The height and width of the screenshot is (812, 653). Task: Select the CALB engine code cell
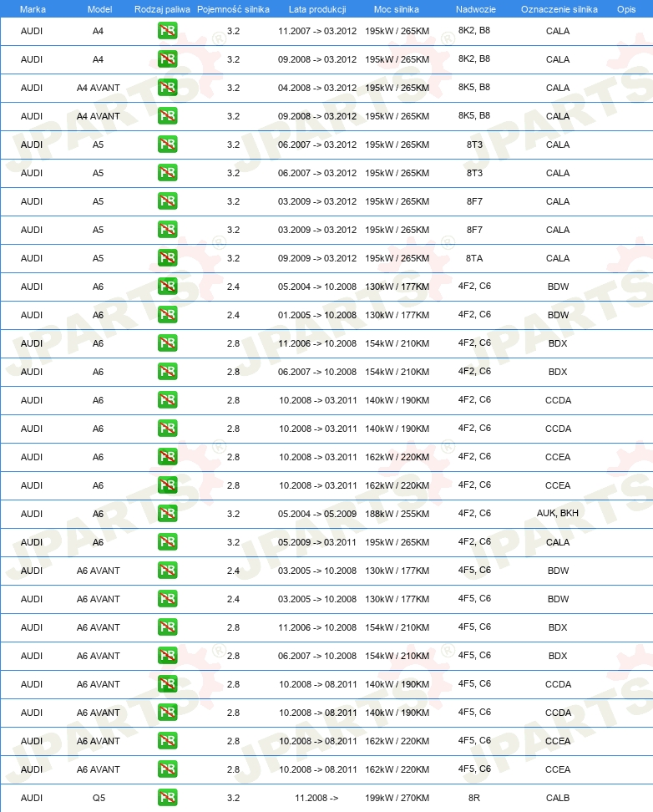pos(558,798)
